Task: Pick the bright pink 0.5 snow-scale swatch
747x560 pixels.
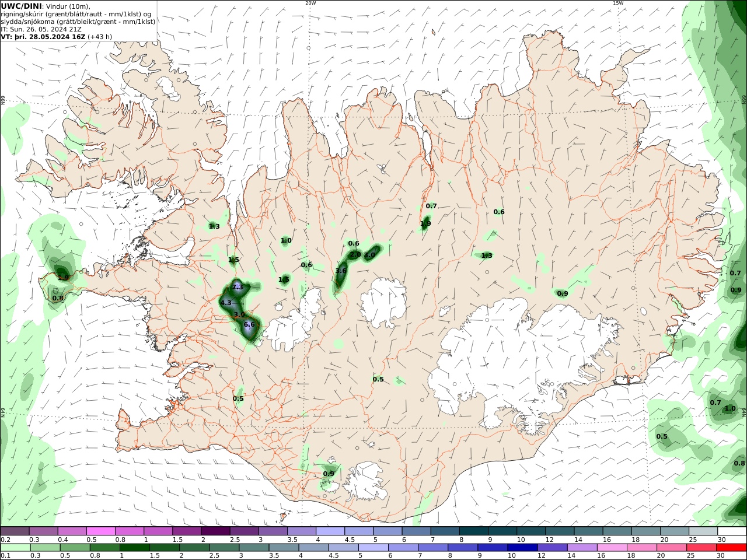Action: point(100,531)
